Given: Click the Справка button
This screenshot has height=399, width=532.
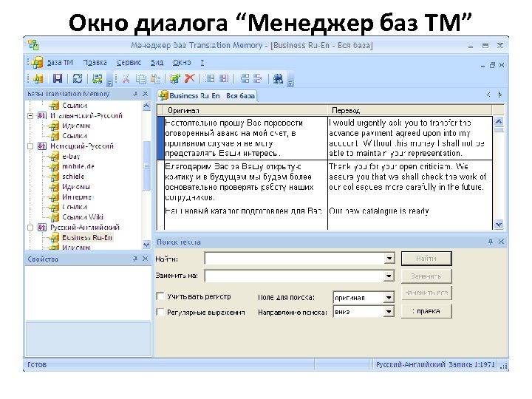Looking at the screenshot, I should click(426, 311).
